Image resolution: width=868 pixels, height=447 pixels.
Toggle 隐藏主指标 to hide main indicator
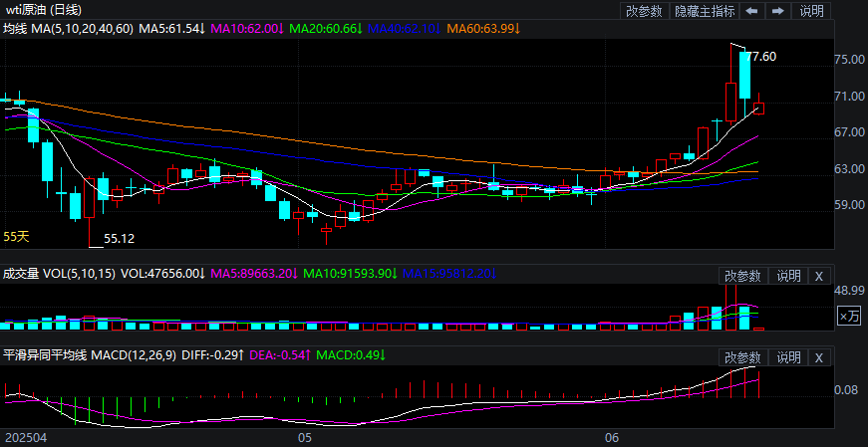click(706, 11)
